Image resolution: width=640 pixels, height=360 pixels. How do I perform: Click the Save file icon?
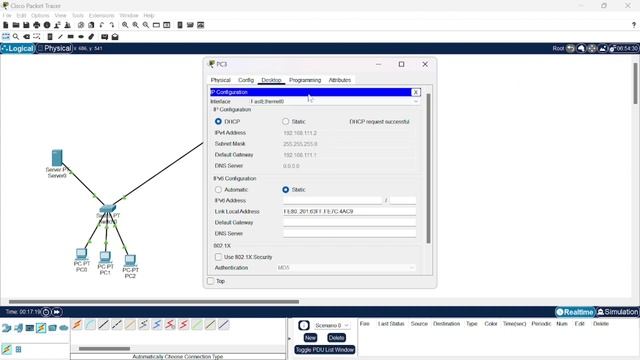click(x=26, y=25)
